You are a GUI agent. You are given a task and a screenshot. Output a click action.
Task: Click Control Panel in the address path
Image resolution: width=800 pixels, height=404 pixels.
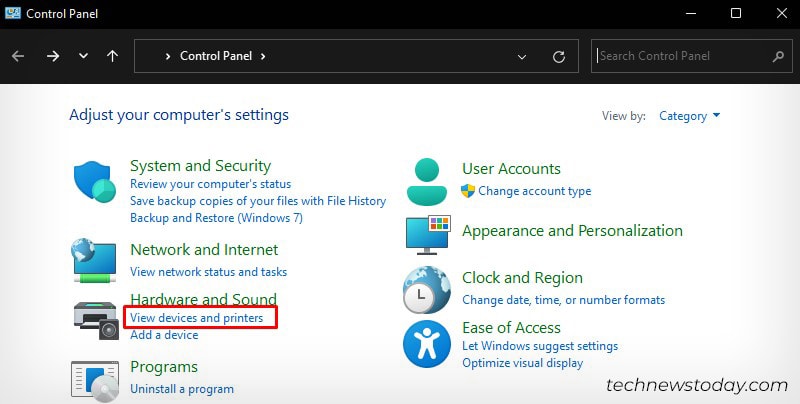216,56
